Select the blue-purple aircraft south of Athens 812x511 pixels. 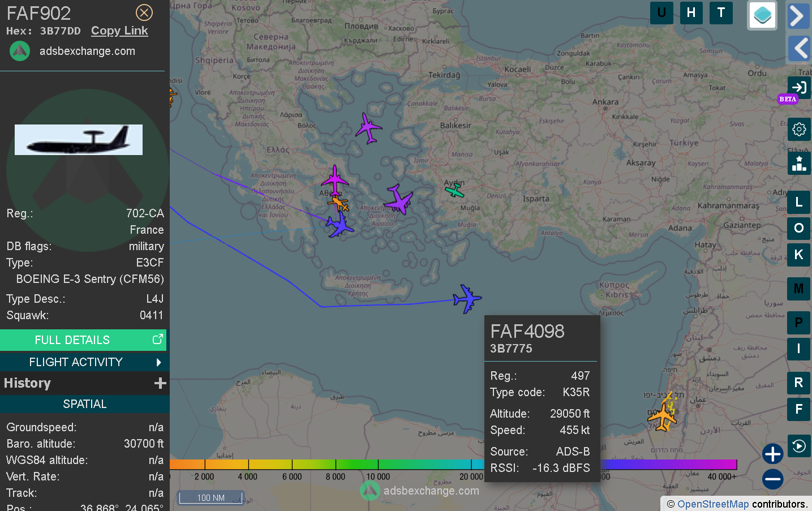(340, 225)
